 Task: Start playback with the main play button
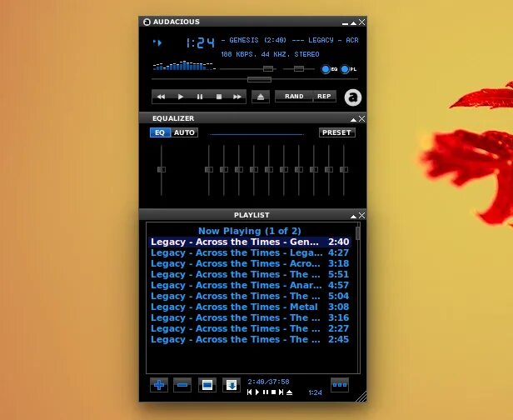click(x=180, y=97)
